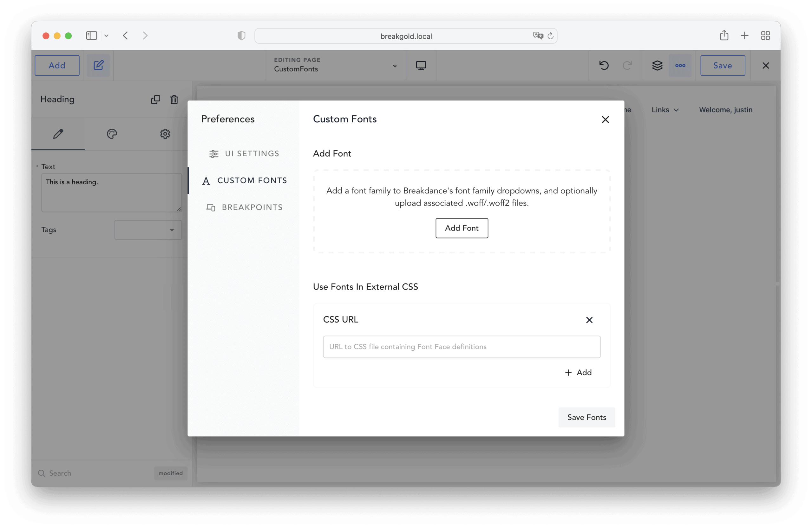Expand the Links menu chevron

(x=676, y=110)
